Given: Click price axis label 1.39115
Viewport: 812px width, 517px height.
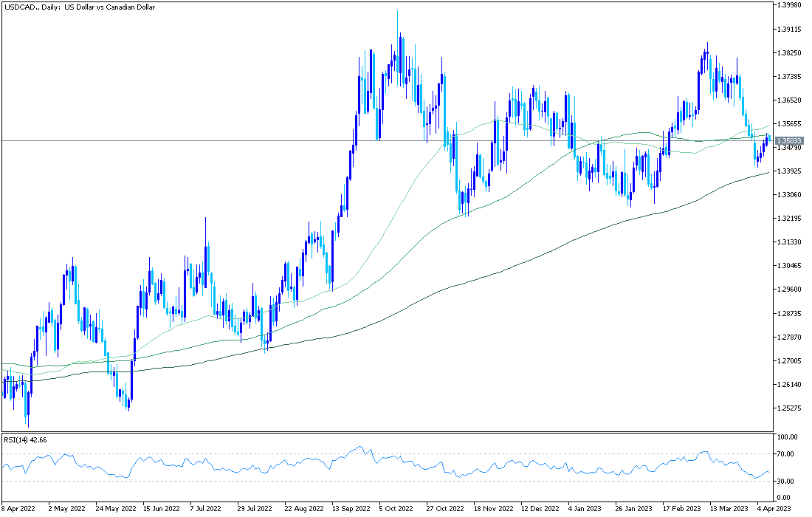Looking at the screenshot, I should 790,29.
